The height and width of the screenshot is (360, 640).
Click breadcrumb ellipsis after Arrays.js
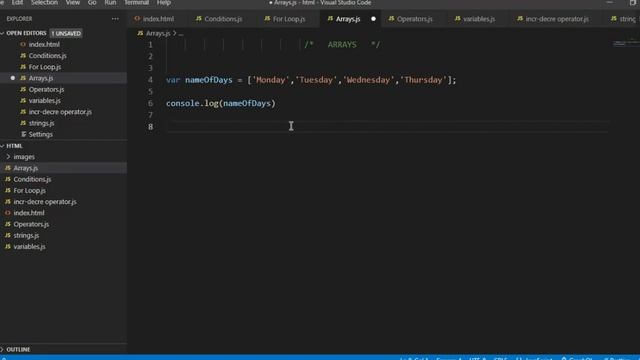(181, 34)
